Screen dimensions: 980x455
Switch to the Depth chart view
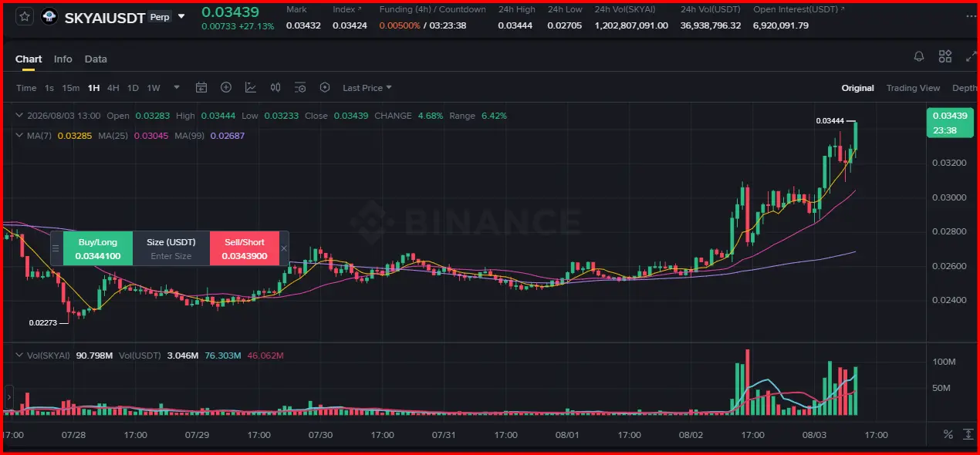tap(965, 88)
